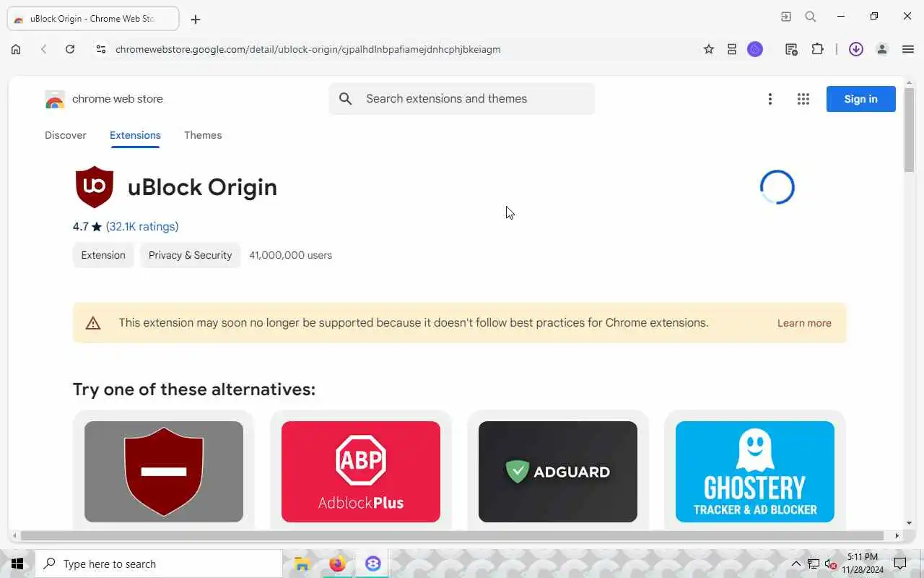The width and height of the screenshot is (924, 578).
Task: Go back to the previous page
Action: coord(43,49)
